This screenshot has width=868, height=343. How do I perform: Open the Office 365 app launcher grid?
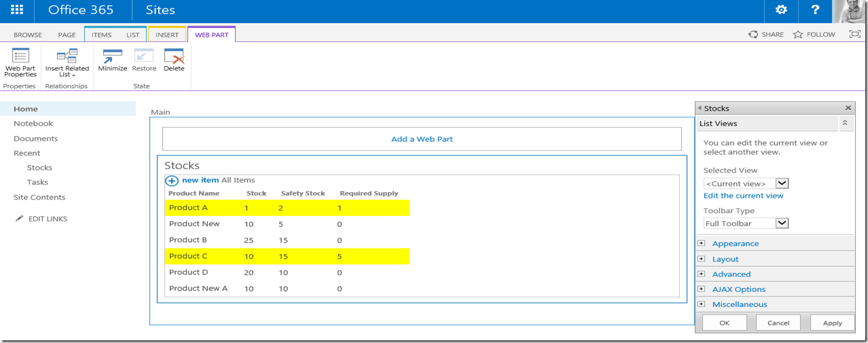17,10
